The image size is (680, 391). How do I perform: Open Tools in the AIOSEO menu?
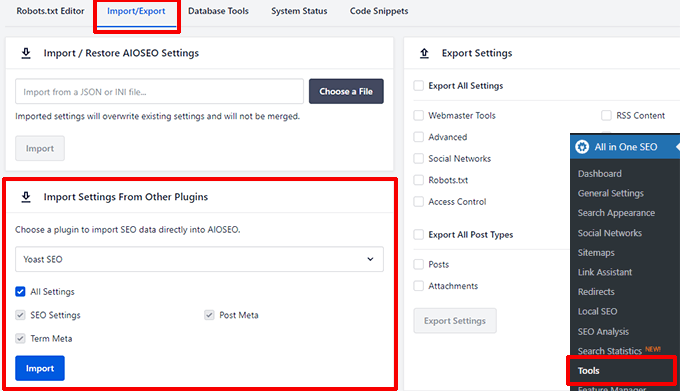coord(588,371)
